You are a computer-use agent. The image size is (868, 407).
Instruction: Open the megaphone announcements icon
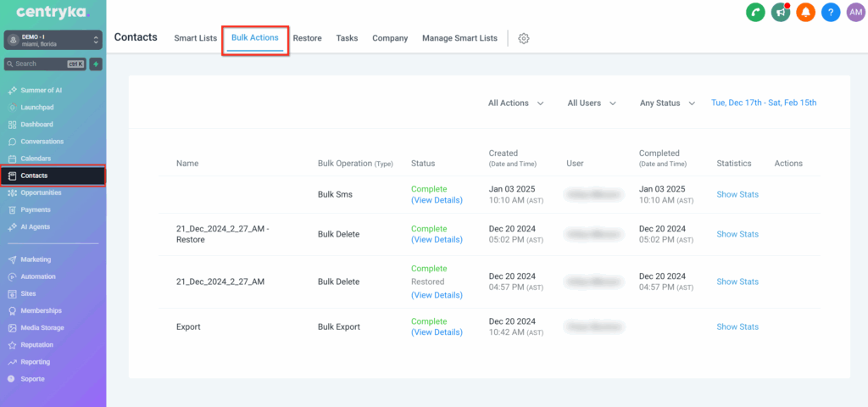point(781,13)
